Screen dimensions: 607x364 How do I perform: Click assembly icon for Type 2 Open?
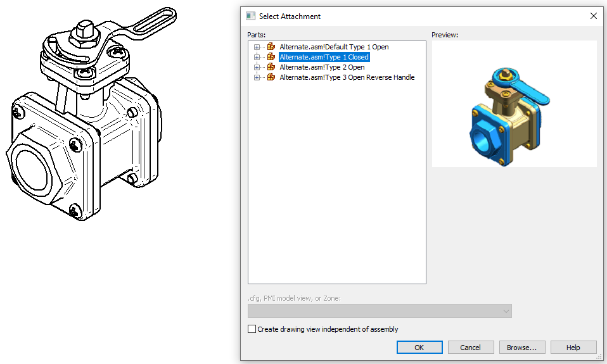pyautogui.click(x=271, y=67)
